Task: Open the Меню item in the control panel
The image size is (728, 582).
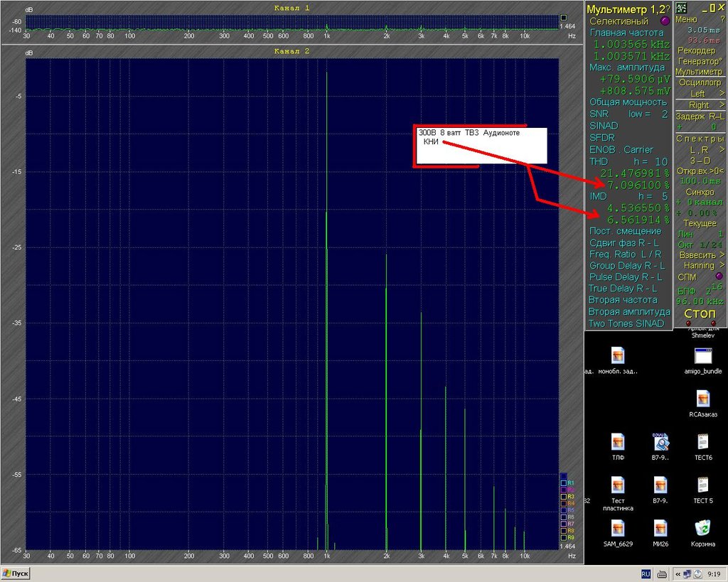Action: [x=686, y=19]
